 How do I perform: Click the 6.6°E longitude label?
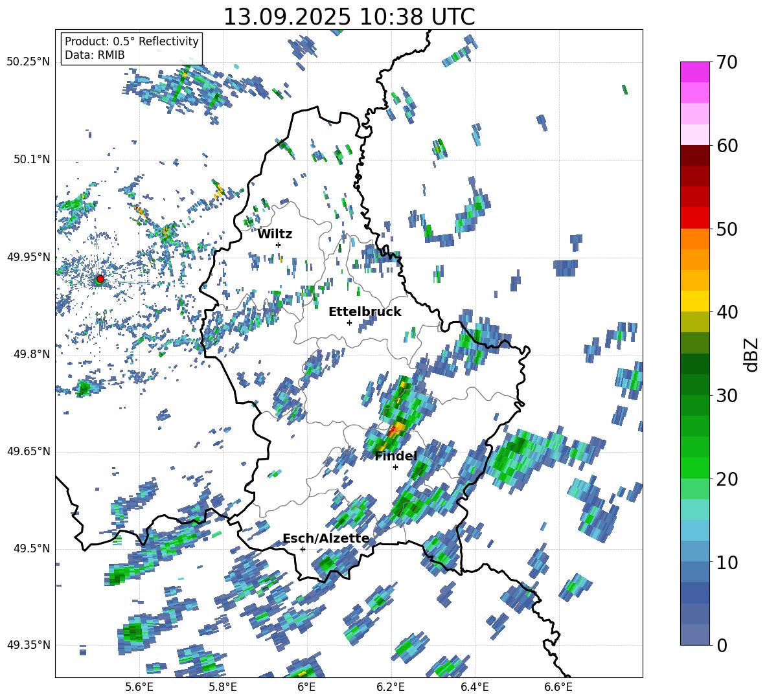[558, 687]
